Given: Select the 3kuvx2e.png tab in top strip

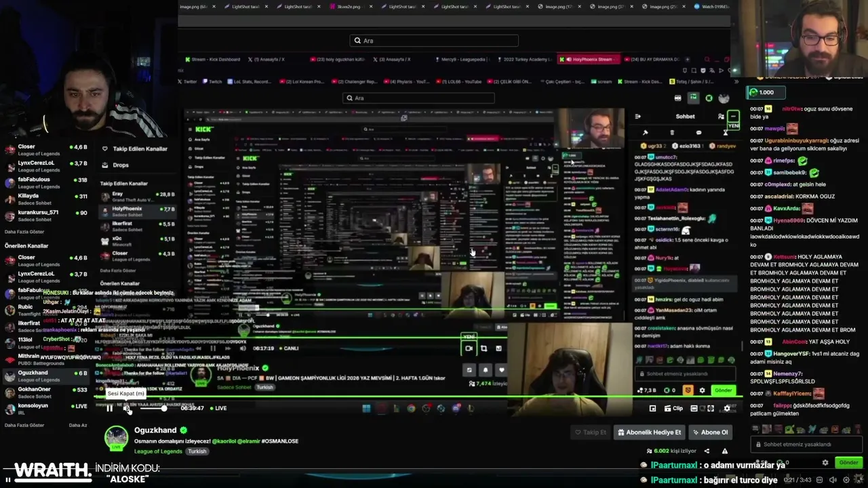Looking at the screenshot, I should tap(350, 7).
